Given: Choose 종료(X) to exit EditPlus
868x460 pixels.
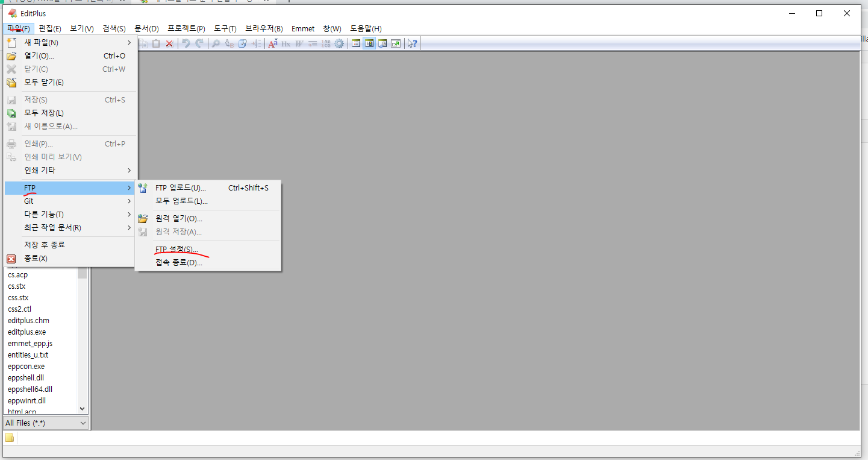Looking at the screenshot, I should pos(69,258).
